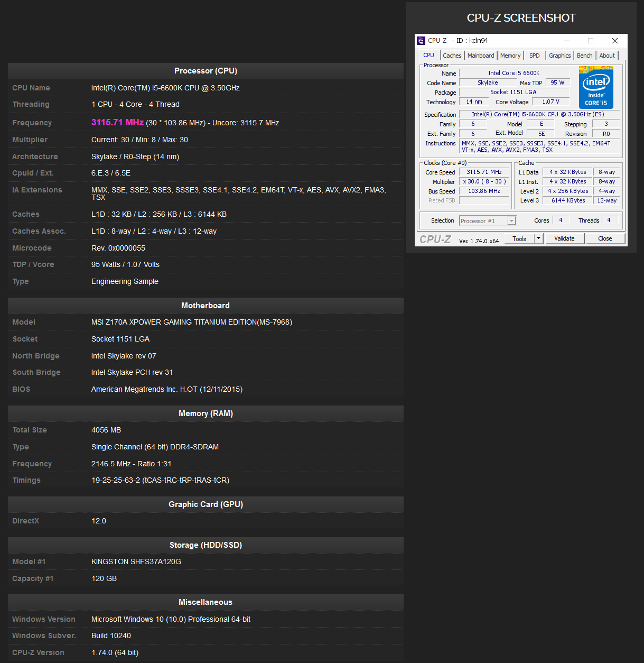Click 1 CPU - 4 Core - 4 Thread
The height and width of the screenshot is (663, 644).
coord(135,104)
